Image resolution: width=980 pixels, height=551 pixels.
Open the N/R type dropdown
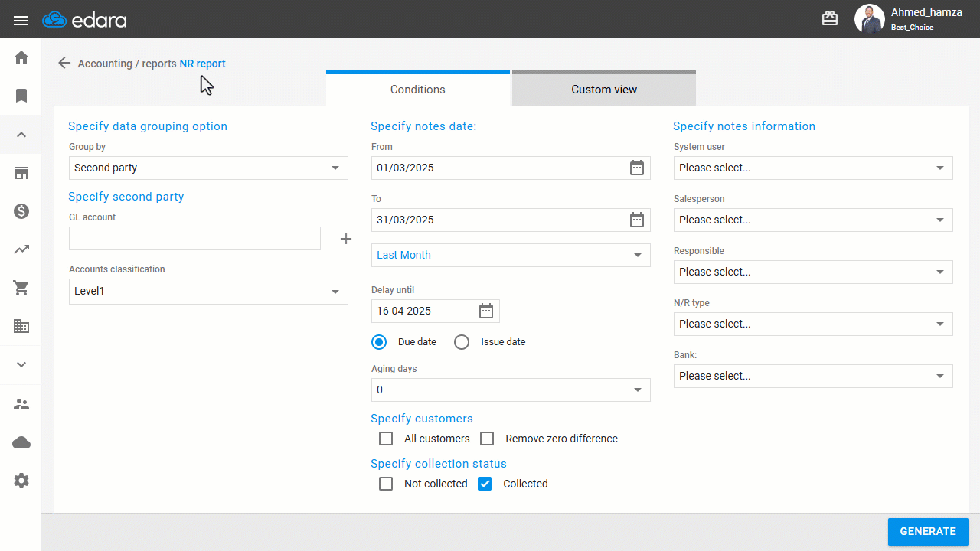click(813, 324)
